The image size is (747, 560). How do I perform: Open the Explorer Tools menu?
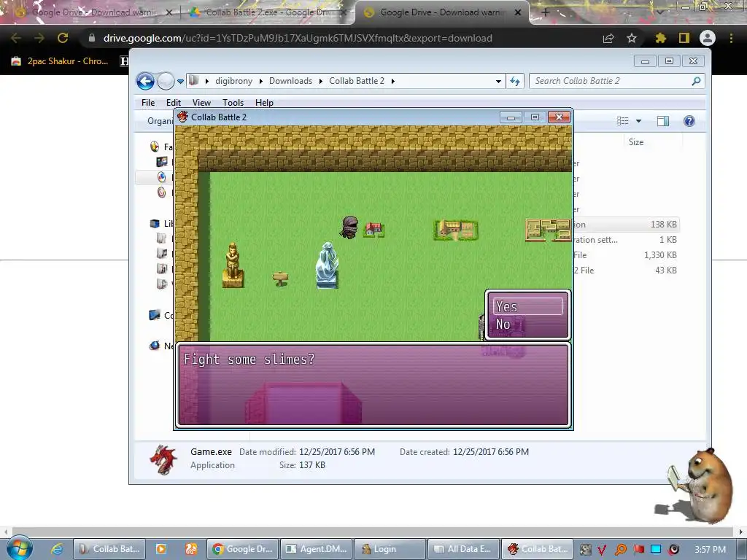pyautogui.click(x=233, y=102)
